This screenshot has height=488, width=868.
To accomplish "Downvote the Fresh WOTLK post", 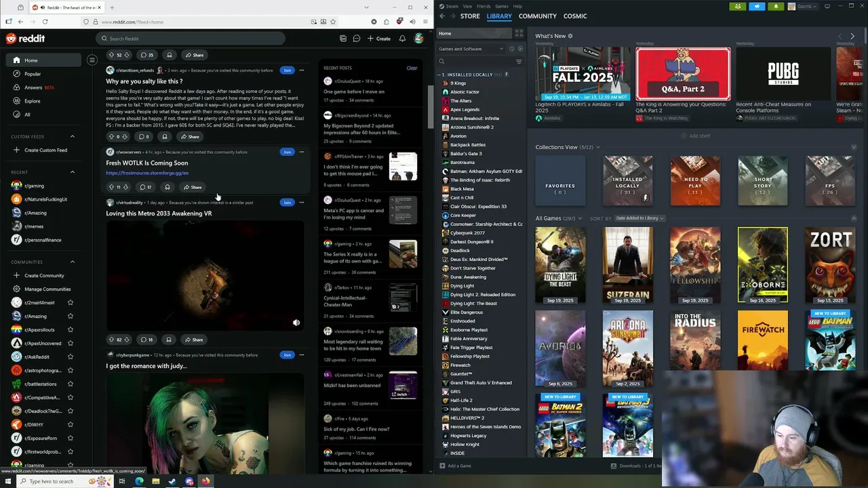I will click(125, 187).
